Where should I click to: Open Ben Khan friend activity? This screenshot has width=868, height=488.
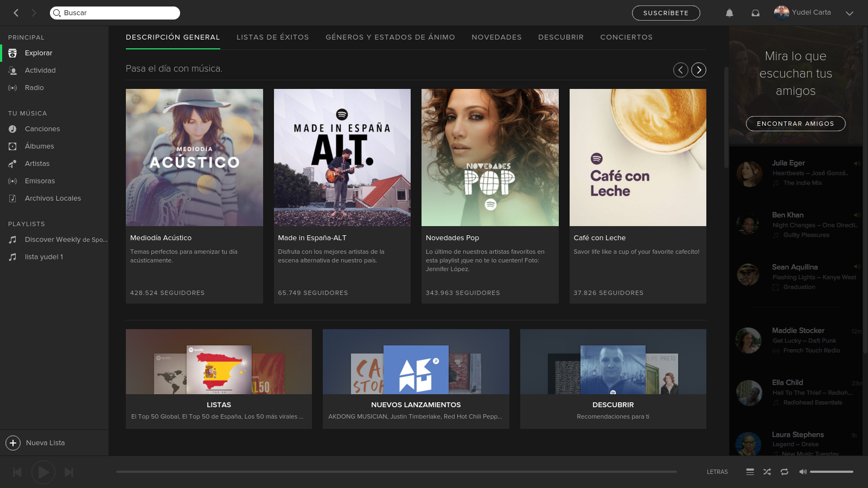(x=796, y=225)
